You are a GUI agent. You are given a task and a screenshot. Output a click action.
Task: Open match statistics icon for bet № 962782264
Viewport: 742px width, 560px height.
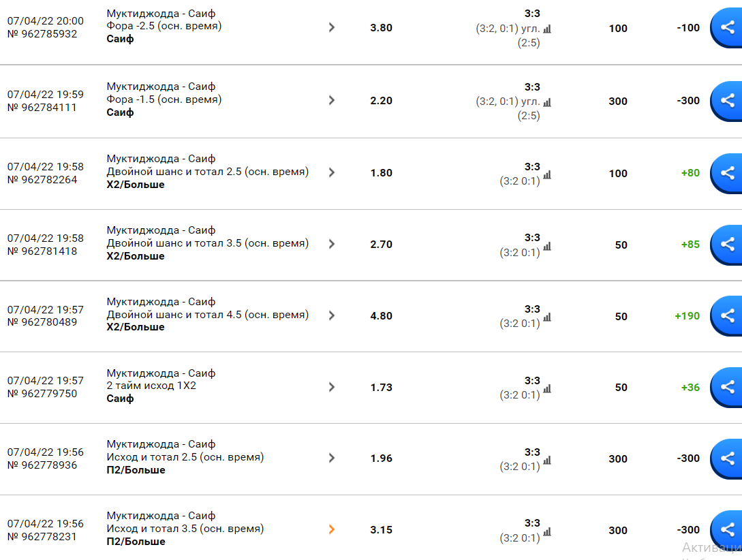pos(547,174)
